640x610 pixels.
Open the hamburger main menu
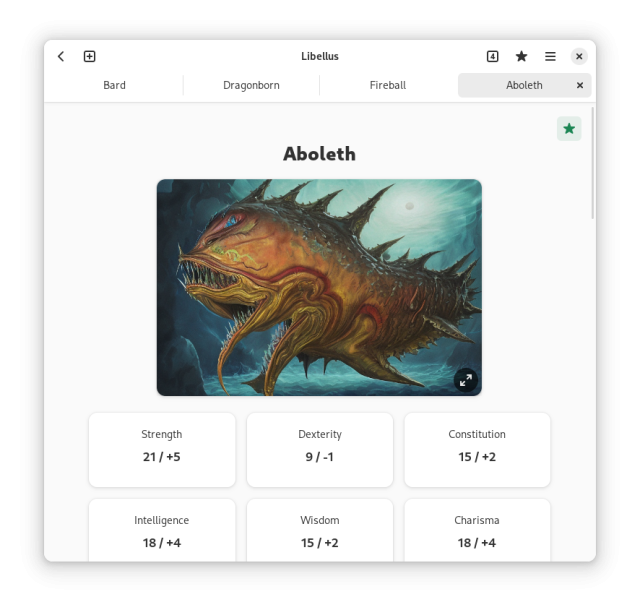(x=550, y=56)
